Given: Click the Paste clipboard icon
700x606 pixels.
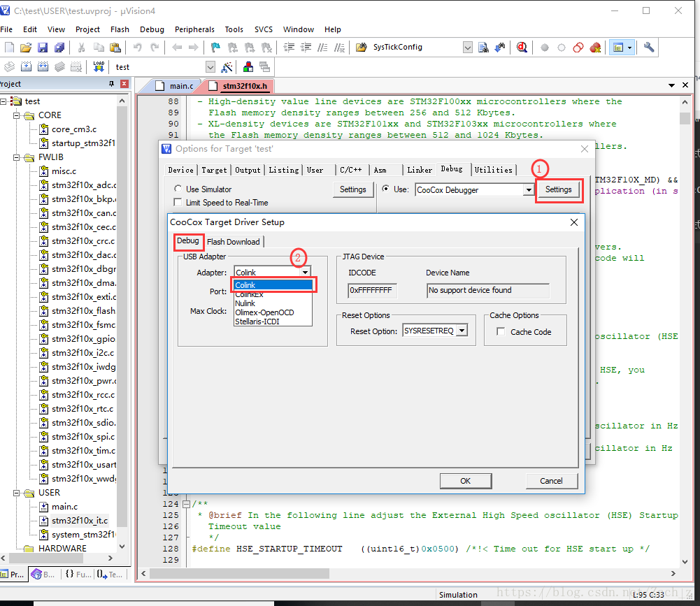Looking at the screenshot, I should tap(115, 48).
